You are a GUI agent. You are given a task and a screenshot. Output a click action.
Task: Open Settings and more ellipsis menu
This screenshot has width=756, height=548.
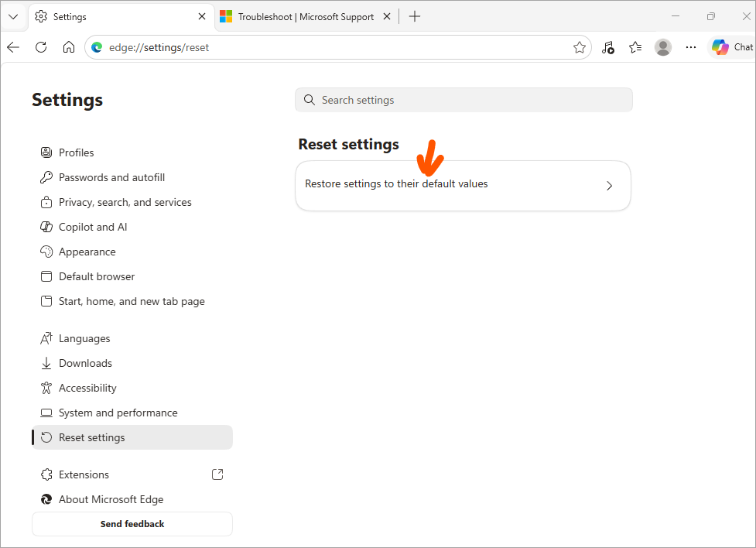691,47
